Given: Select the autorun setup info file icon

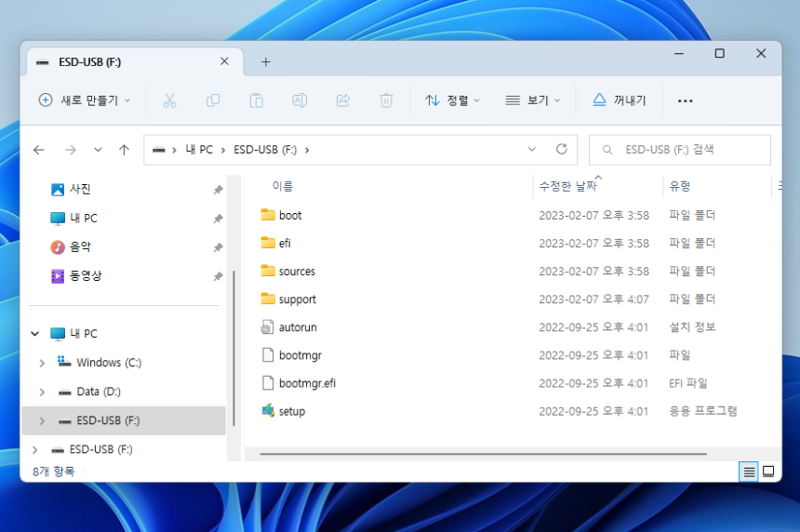Looking at the screenshot, I should [x=267, y=327].
